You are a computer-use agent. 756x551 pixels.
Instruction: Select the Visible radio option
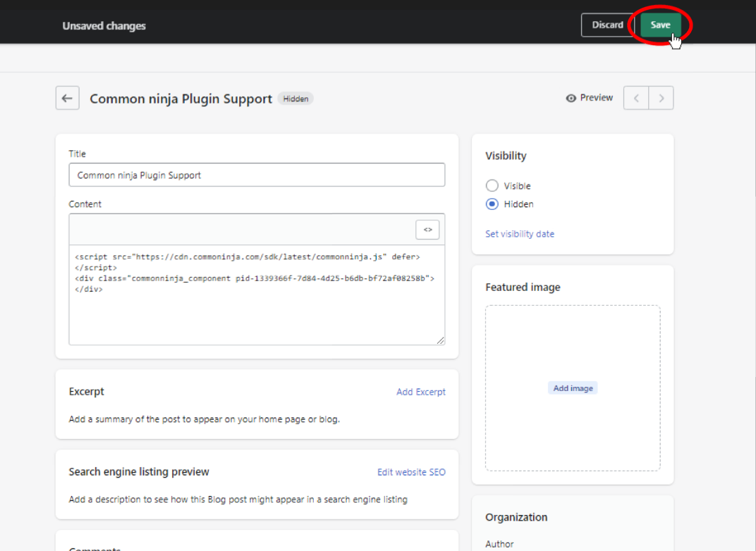tap(492, 185)
